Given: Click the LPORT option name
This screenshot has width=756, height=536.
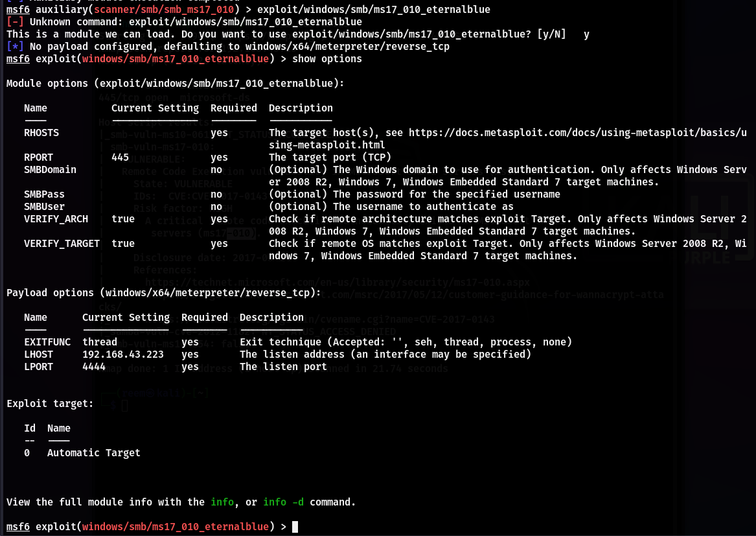Looking at the screenshot, I should (39, 367).
